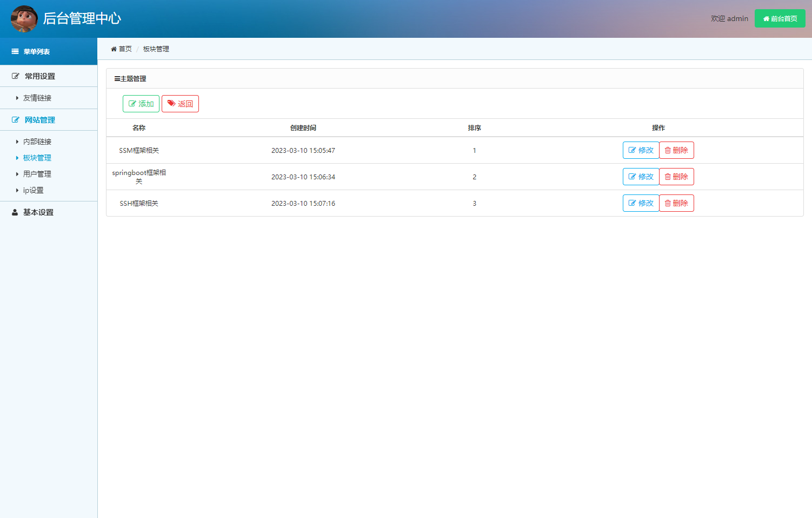Click sort value 3 in SSH row
The height and width of the screenshot is (518, 812).
(475, 204)
